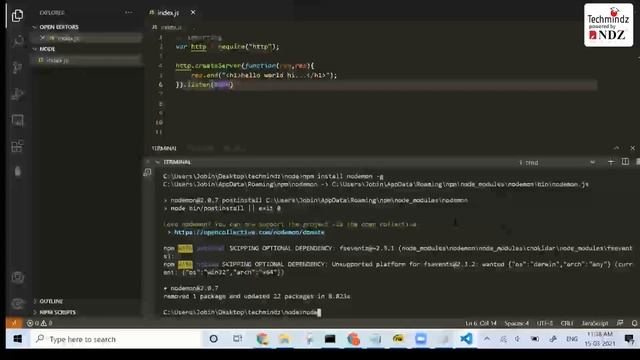Create a new terminal with plus icon
Image resolution: width=640 pixels, height=360 pixels.
coord(611,162)
